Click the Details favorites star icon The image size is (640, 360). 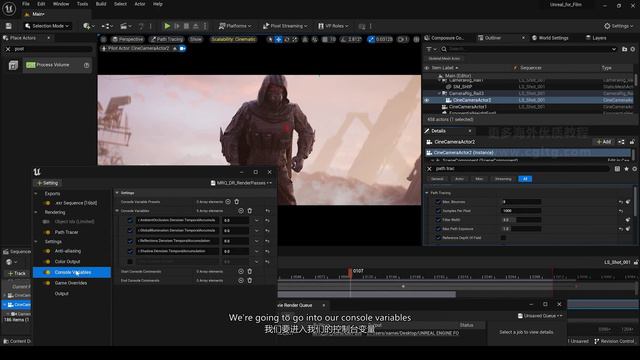coord(626,169)
